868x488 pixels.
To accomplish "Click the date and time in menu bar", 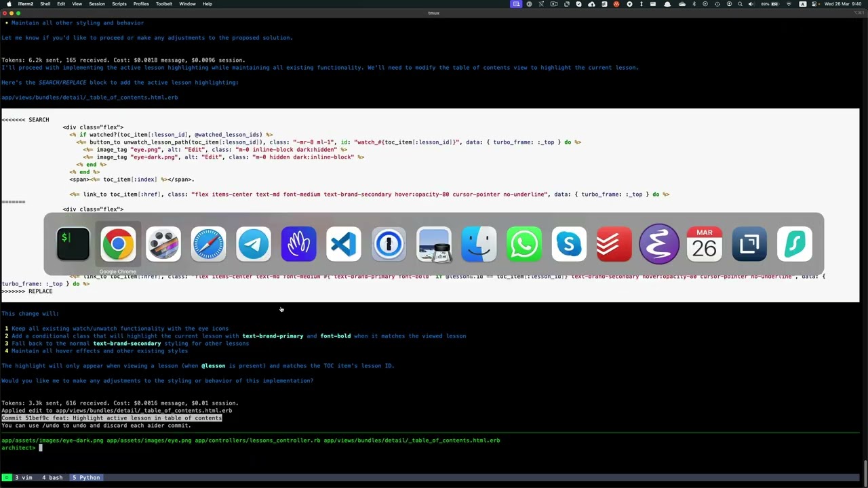I will click(x=844, y=4).
